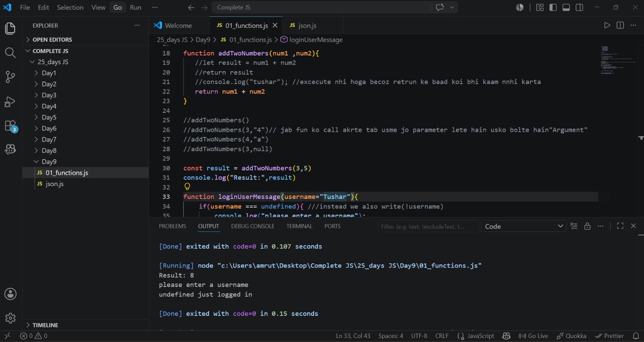Open the Copilot chat robot icon in activity bar
This screenshot has height=342, width=644.
[x=10, y=150]
